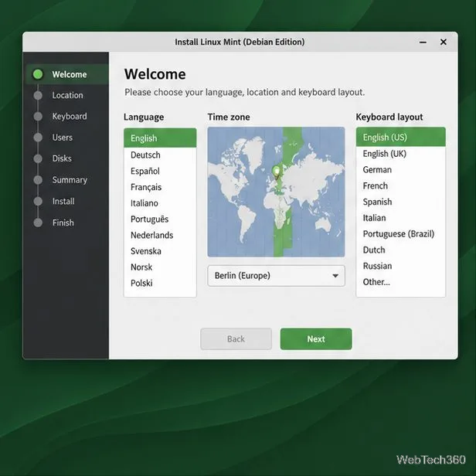Screen dimensions: 476x476
Task: Choose the English (UK) keyboard layout
Action: pos(401,154)
